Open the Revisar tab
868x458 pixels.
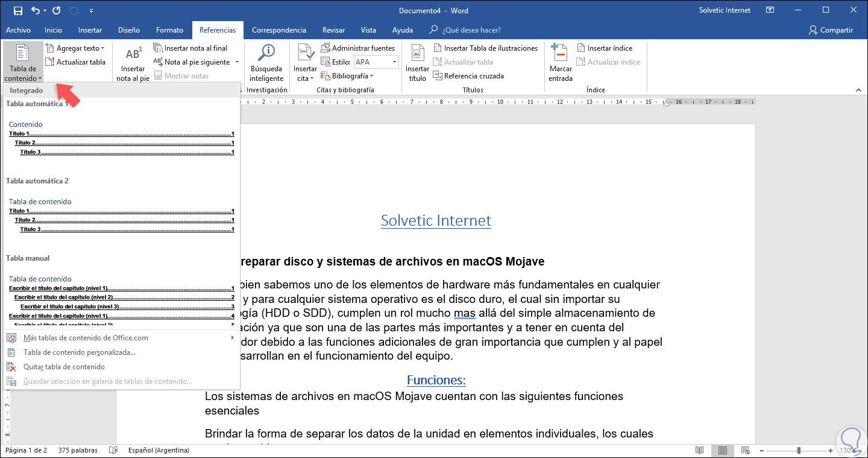pyautogui.click(x=334, y=30)
